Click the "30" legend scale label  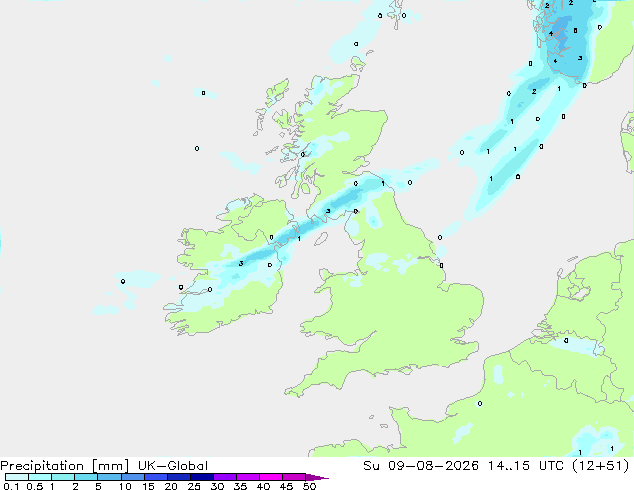pyautogui.click(x=217, y=486)
